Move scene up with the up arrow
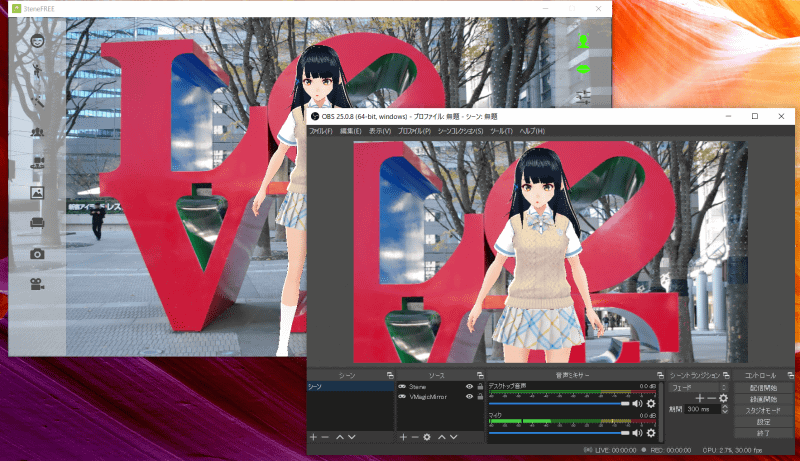Image resolution: width=800 pixels, height=461 pixels. (340, 437)
